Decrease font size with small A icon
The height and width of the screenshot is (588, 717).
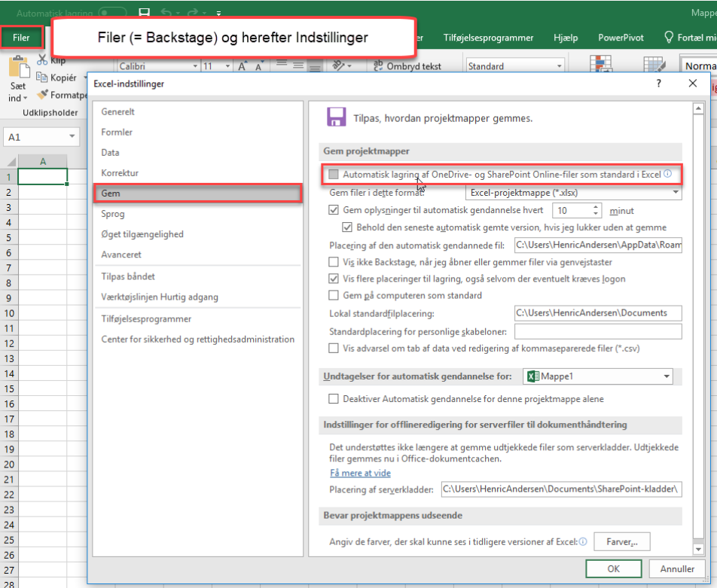(260, 66)
